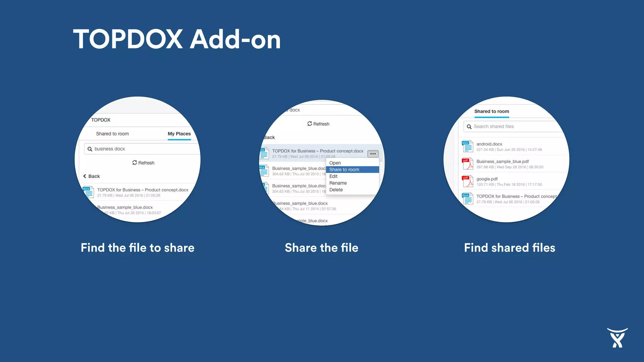Choose 'Open' from the context menu
This screenshot has width=644, height=362.
point(353,163)
